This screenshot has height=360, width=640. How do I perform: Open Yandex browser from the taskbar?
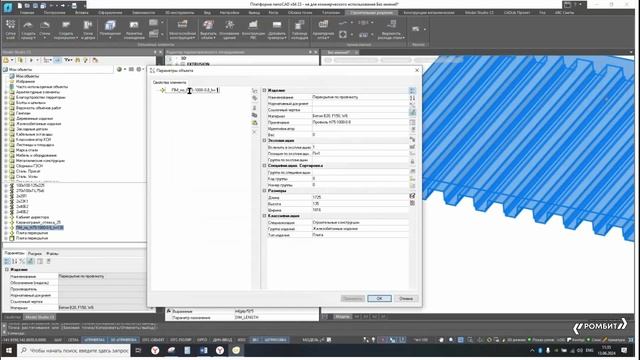[x=155, y=350]
